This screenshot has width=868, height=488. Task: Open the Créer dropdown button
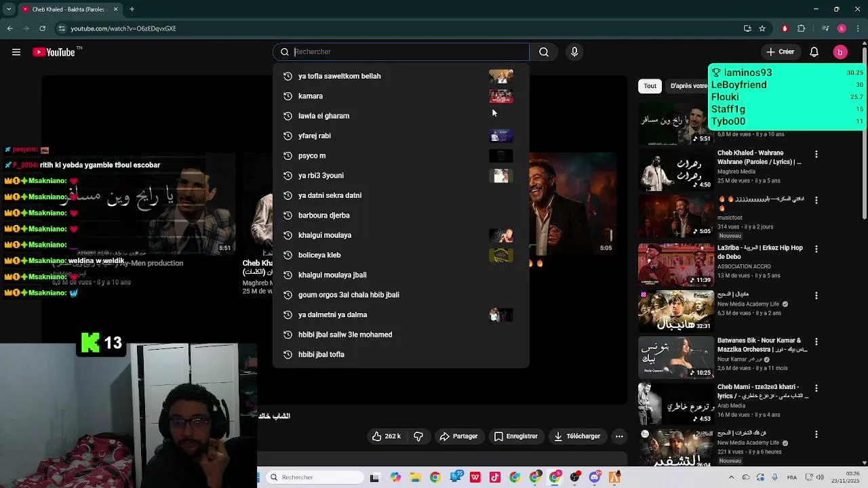(x=780, y=52)
